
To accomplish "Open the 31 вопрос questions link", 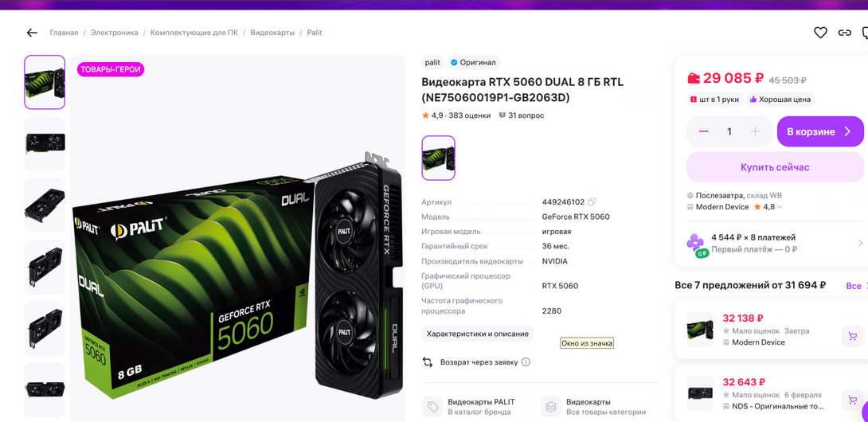I will click(522, 115).
